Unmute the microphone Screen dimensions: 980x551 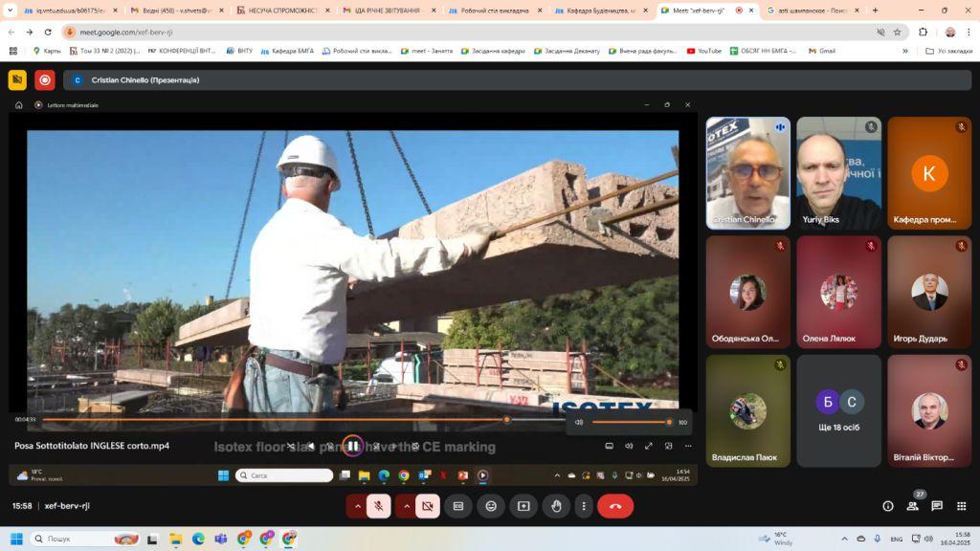click(379, 506)
